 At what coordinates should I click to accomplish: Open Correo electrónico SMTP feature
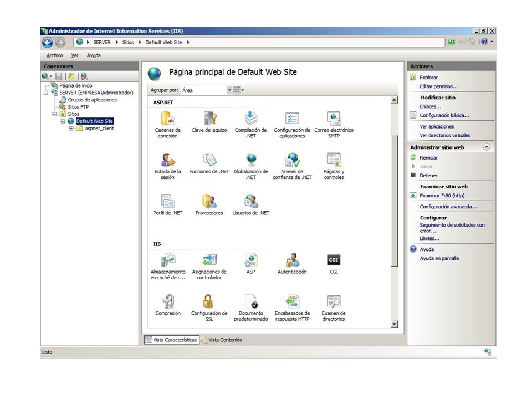pos(334,125)
